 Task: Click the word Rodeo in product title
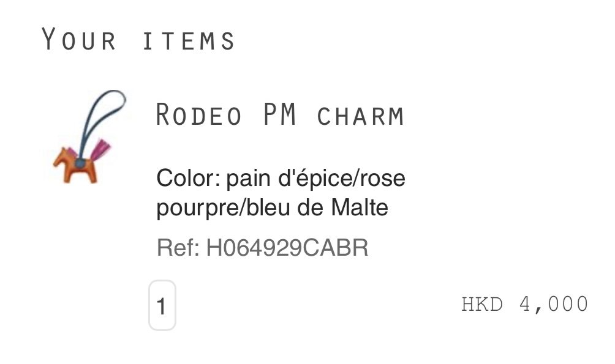pyautogui.click(x=199, y=115)
